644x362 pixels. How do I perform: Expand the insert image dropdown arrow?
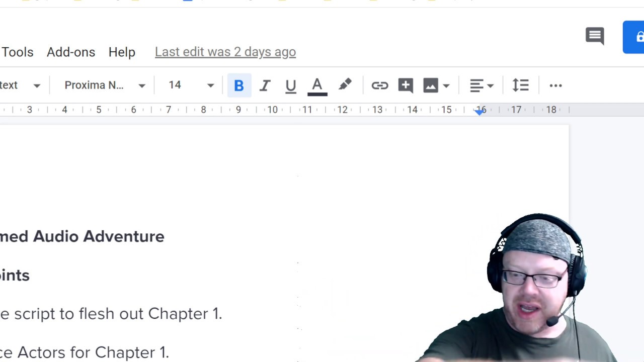pos(446,86)
